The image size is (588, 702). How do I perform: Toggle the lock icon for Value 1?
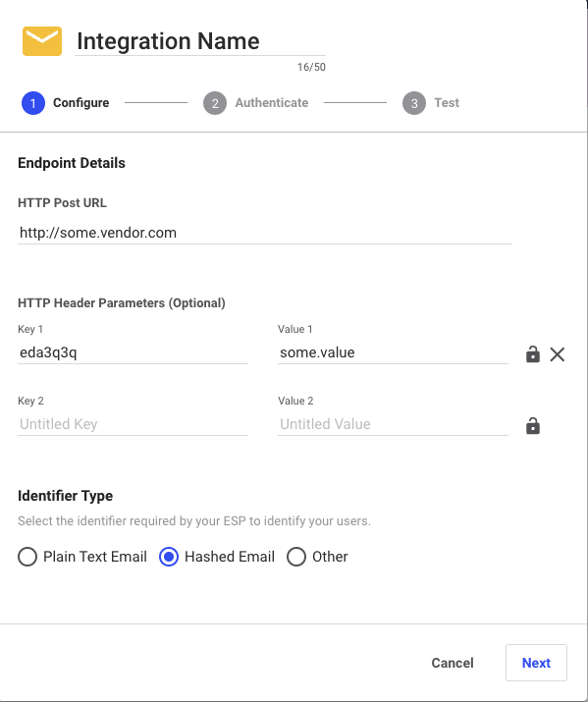(x=532, y=354)
